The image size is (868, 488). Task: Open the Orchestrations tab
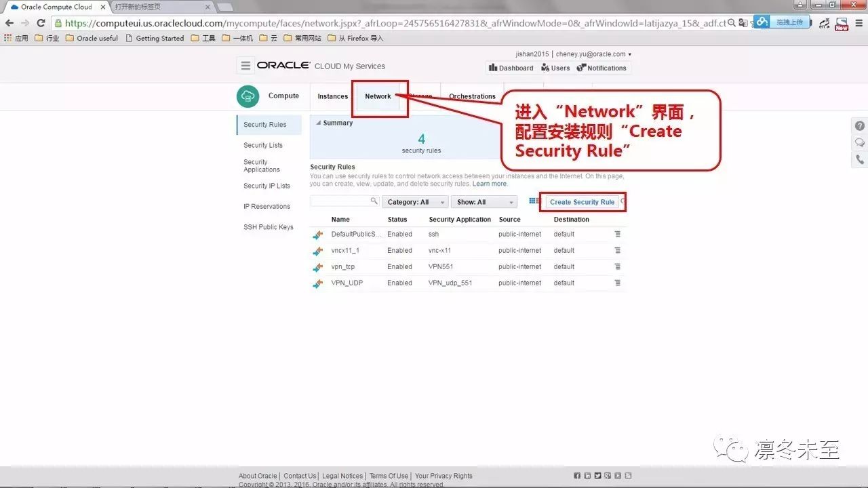coord(472,96)
